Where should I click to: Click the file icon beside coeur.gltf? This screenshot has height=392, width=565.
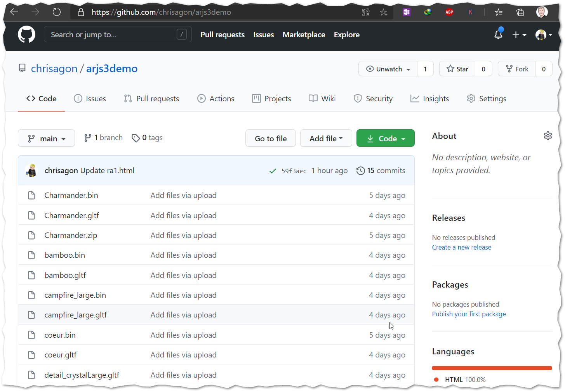31,355
